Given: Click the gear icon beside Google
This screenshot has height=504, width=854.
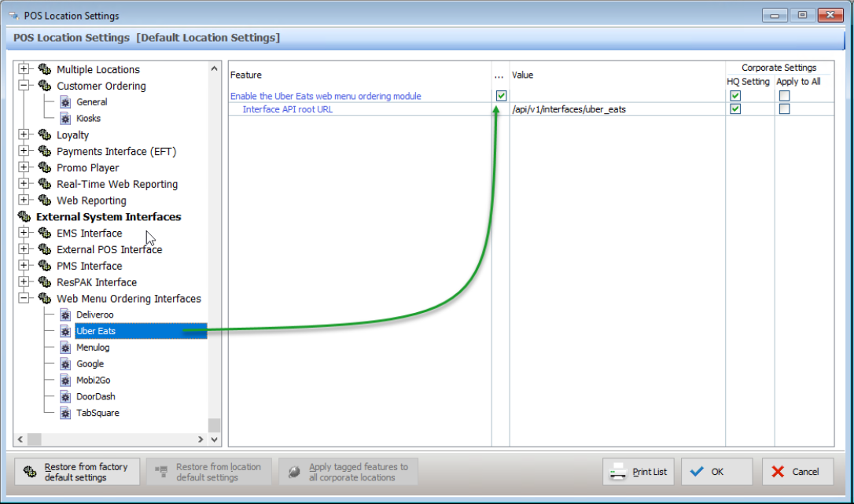Looking at the screenshot, I should pos(65,364).
